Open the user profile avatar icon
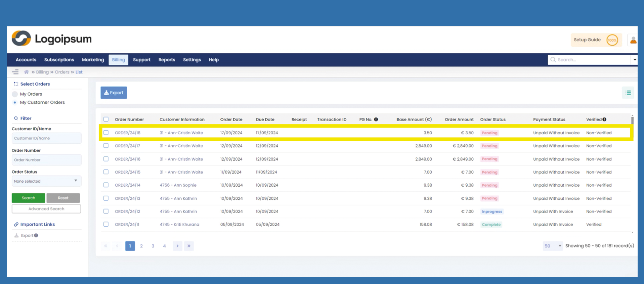 pos(633,40)
